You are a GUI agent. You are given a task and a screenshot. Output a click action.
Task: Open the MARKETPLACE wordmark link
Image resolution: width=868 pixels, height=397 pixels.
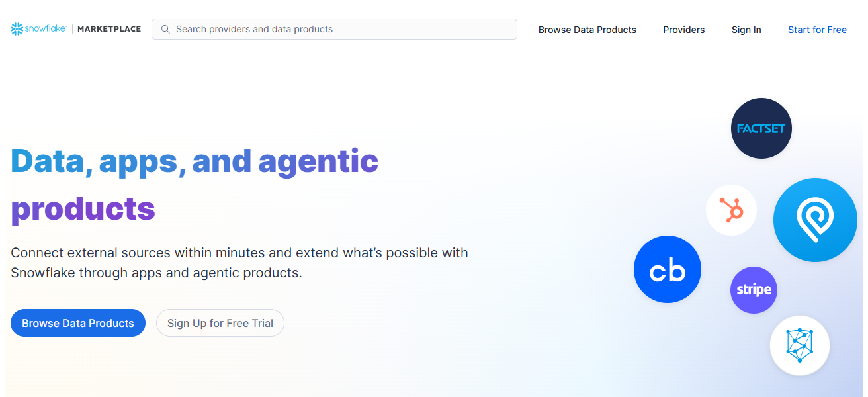click(x=108, y=28)
